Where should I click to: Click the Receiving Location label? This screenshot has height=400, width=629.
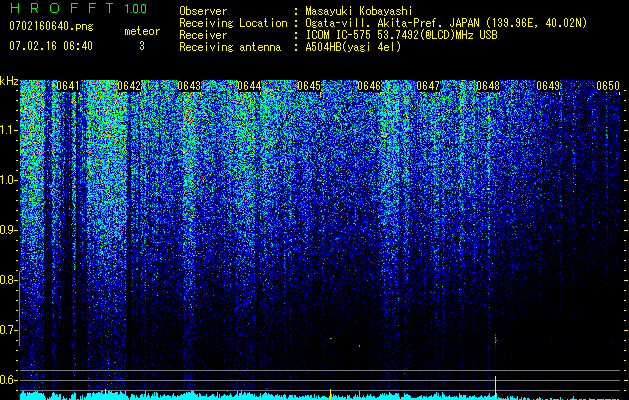(x=233, y=23)
